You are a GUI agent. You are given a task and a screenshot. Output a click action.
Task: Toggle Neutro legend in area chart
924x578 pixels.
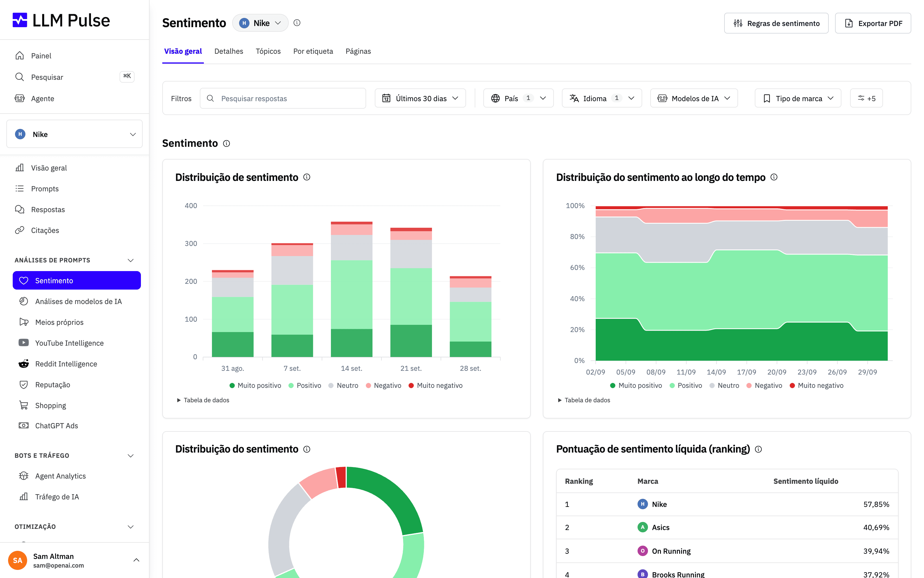tap(724, 385)
